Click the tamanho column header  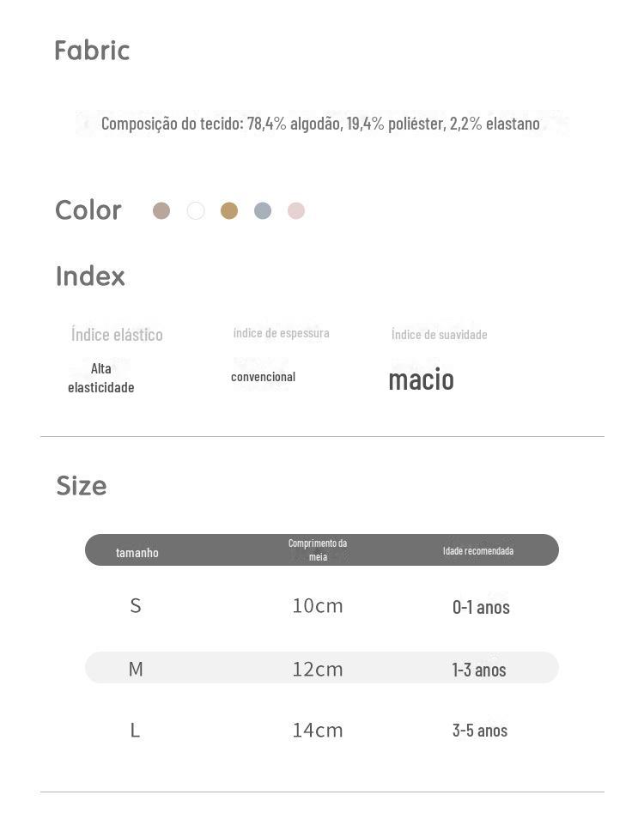point(137,553)
